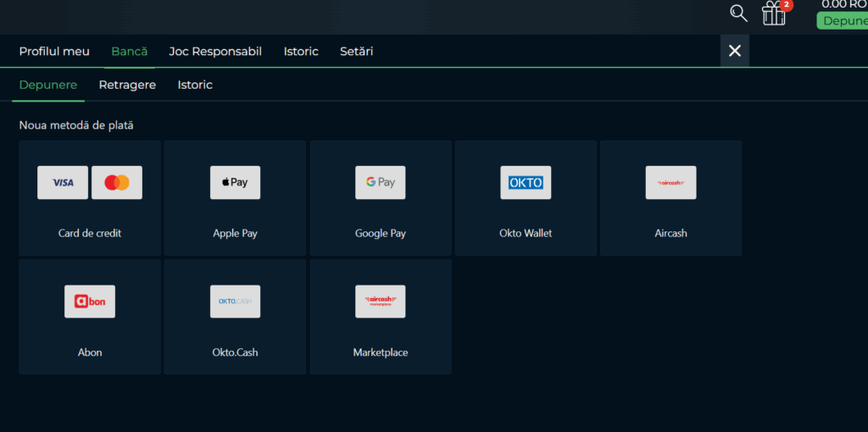
Task: Open the search magnifier icon
Action: [x=738, y=14]
